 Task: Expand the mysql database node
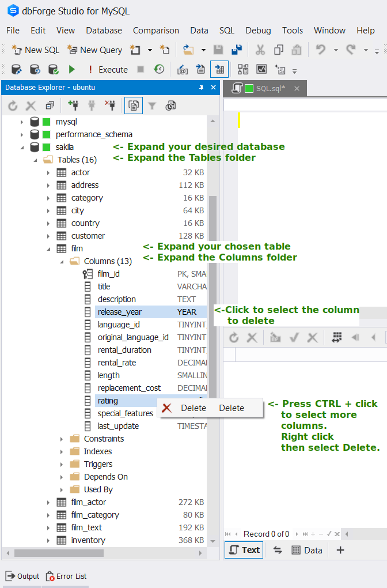(x=21, y=122)
